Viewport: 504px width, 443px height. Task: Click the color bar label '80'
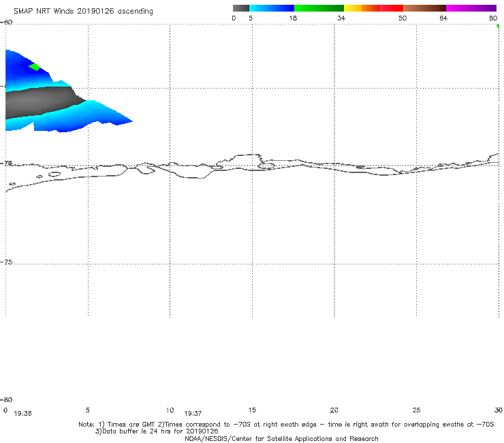[x=493, y=18]
